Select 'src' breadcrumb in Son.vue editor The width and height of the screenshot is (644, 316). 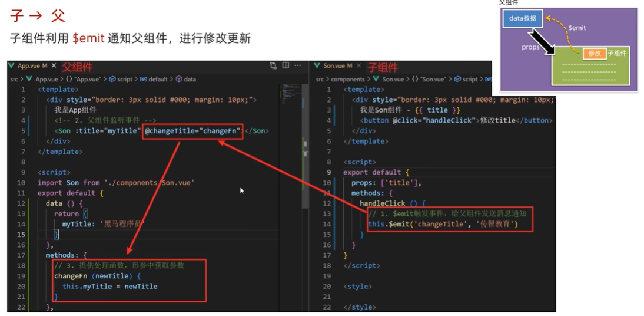click(x=320, y=79)
